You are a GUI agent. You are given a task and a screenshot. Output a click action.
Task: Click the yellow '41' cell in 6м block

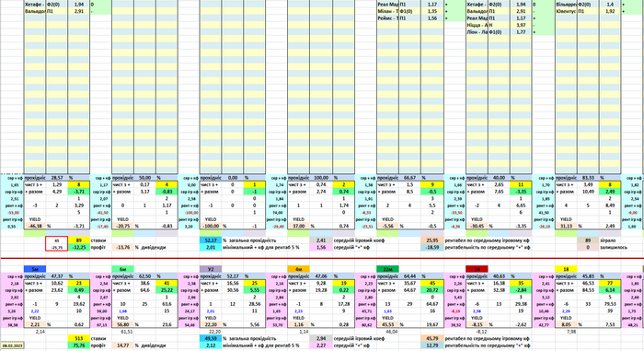pyautogui.click(x=167, y=284)
